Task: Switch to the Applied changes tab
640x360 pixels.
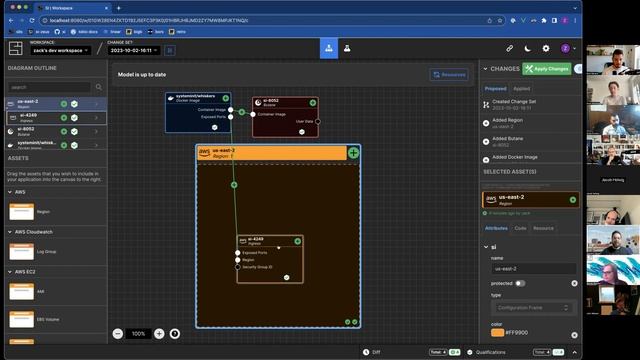Action: (x=522, y=89)
